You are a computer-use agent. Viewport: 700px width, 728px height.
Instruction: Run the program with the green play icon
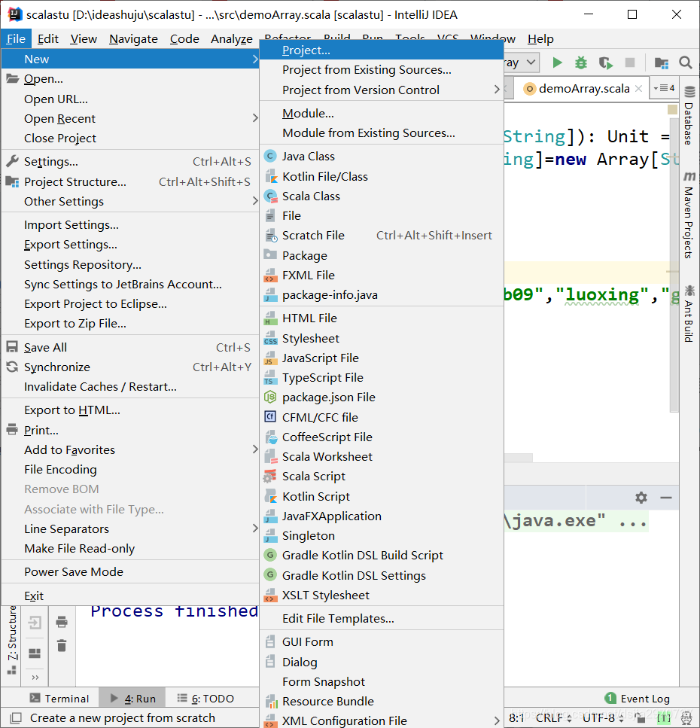(558, 62)
